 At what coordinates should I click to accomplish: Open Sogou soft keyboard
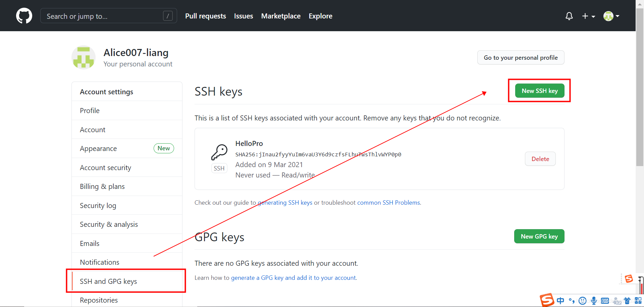tap(605, 301)
